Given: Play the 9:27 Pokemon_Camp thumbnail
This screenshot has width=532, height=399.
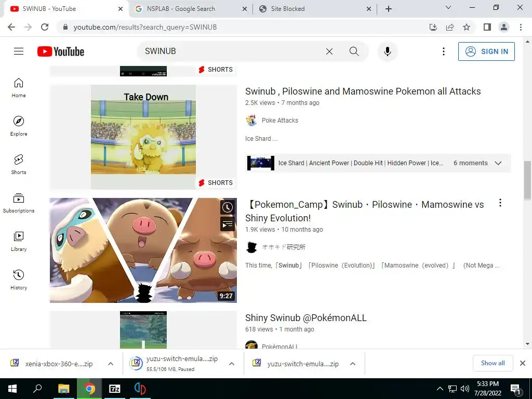Looking at the screenshot, I should [143, 250].
